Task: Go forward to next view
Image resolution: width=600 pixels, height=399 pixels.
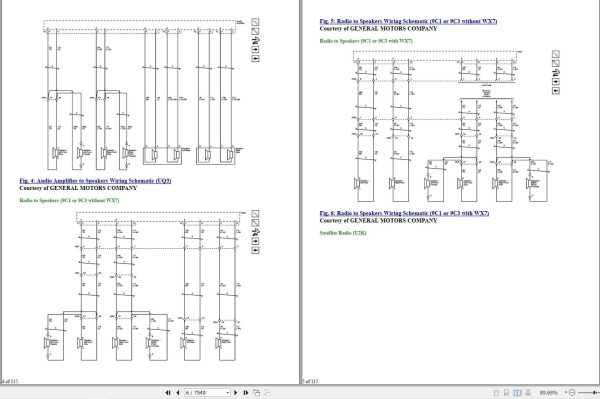Action: (x=267, y=392)
